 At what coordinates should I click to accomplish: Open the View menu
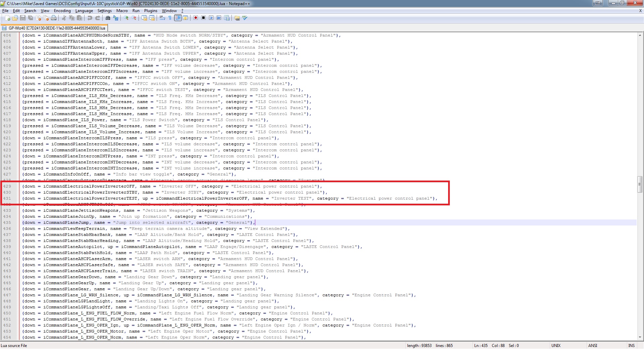[x=45, y=11]
